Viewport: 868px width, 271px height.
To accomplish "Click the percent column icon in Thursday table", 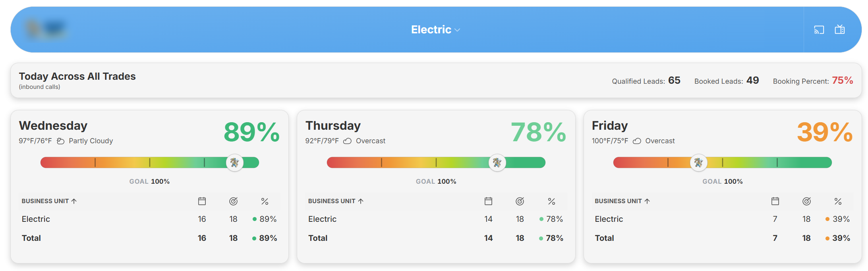I will (x=551, y=202).
